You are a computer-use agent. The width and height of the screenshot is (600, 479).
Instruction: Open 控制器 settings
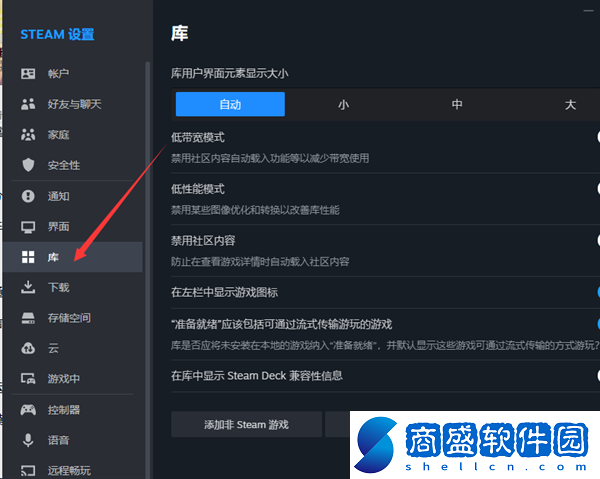[x=73, y=410]
